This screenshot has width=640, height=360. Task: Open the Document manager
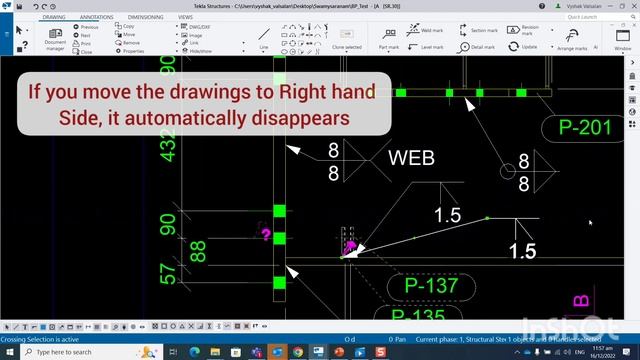tap(55, 39)
